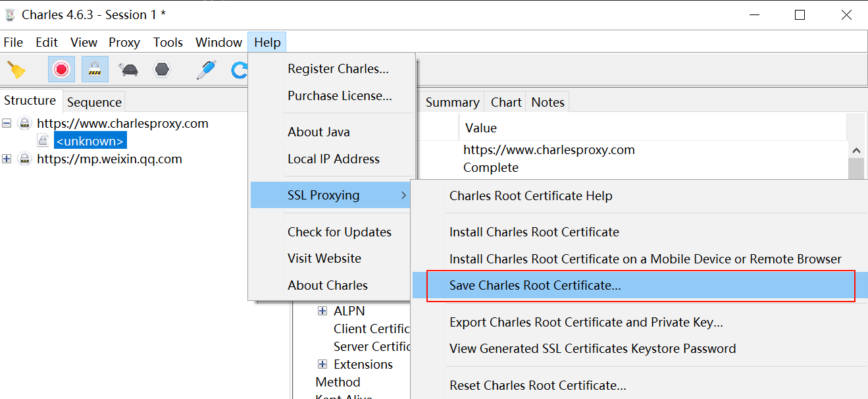The image size is (868, 399).
Task: Click the broom Clear Session icon
Action: (x=16, y=69)
